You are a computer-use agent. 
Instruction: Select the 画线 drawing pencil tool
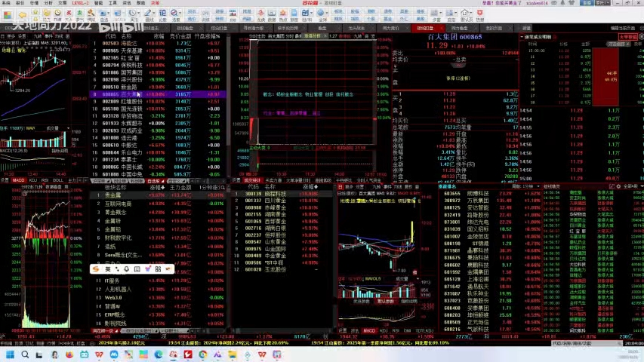coord(147,16)
